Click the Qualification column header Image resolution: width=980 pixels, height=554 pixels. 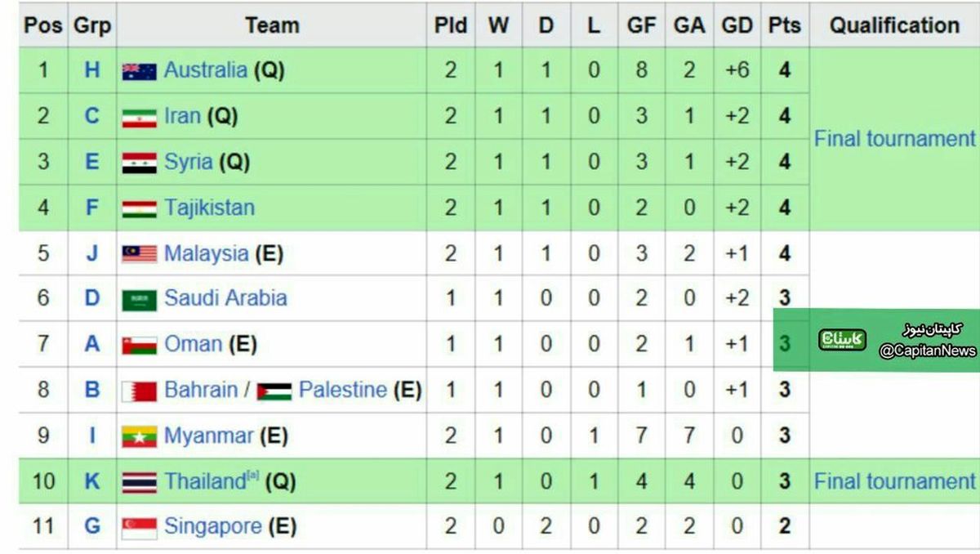point(894,25)
